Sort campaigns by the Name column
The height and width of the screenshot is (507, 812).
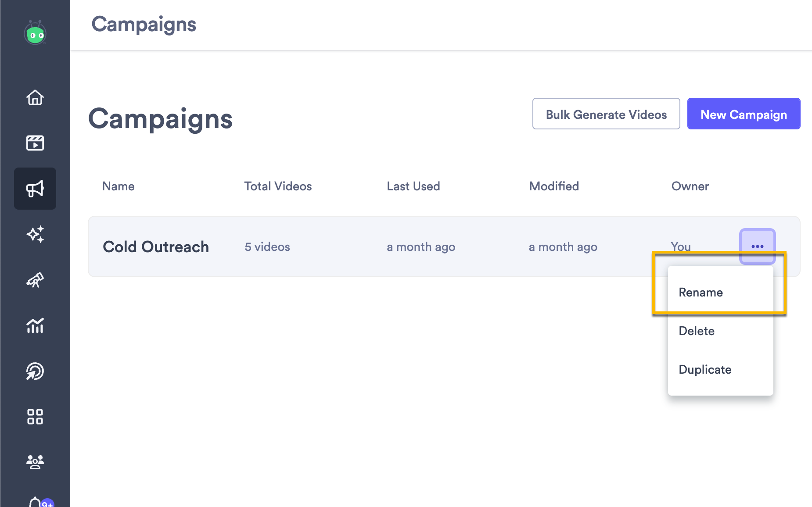point(118,186)
